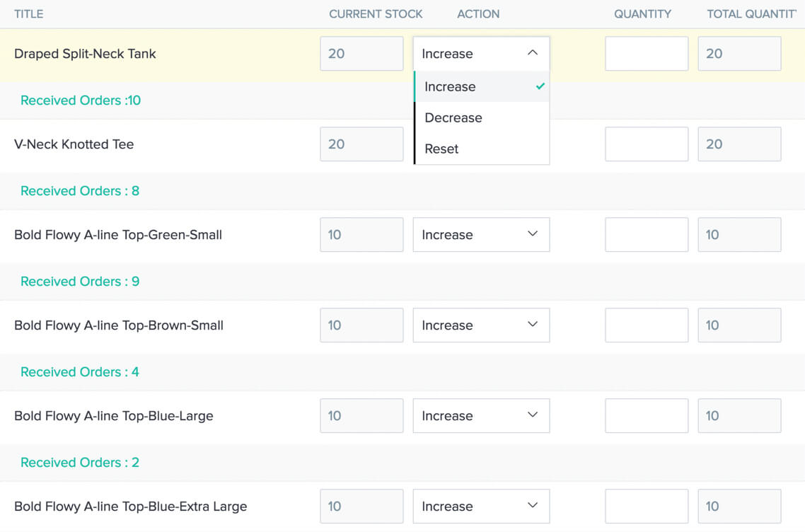Click quantity field for Draped Split-Neck Tank
This screenshot has height=532, width=805.
[x=647, y=54]
